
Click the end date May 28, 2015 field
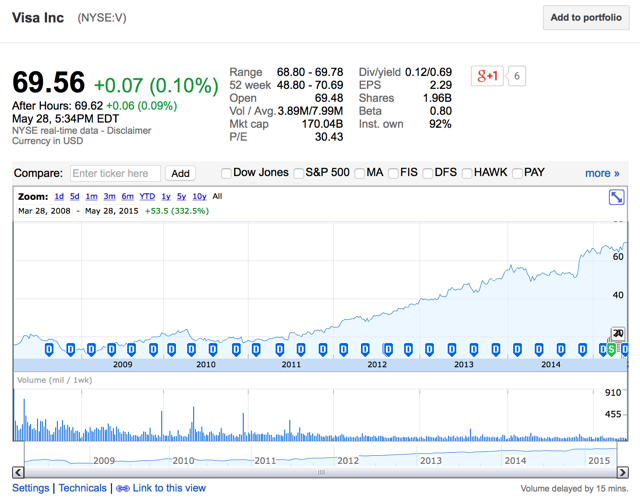pos(111,211)
